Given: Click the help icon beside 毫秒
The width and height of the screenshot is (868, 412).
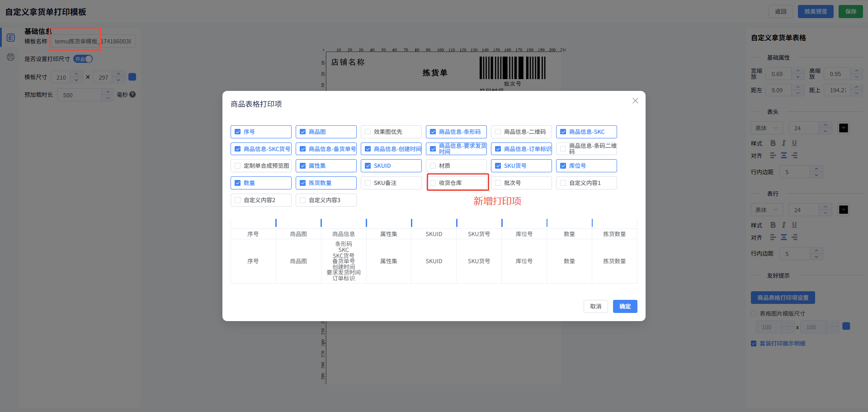Looking at the screenshot, I should pyautogui.click(x=132, y=95).
